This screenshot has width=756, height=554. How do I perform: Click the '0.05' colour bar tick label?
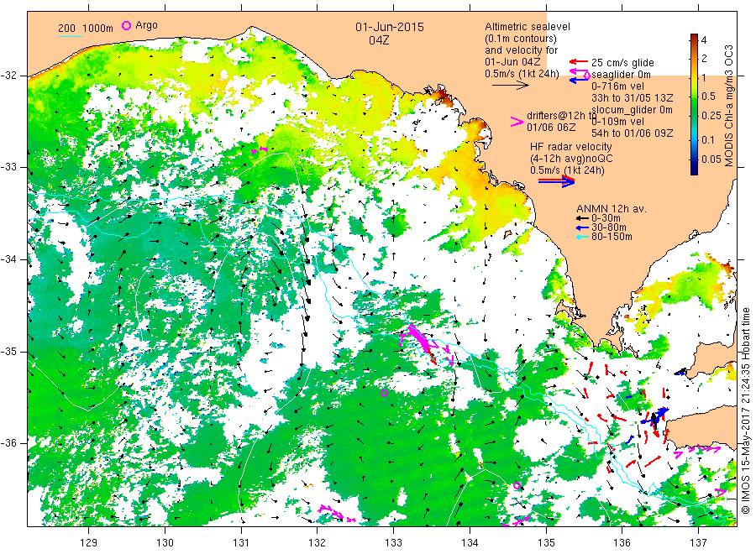tap(711, 159)
